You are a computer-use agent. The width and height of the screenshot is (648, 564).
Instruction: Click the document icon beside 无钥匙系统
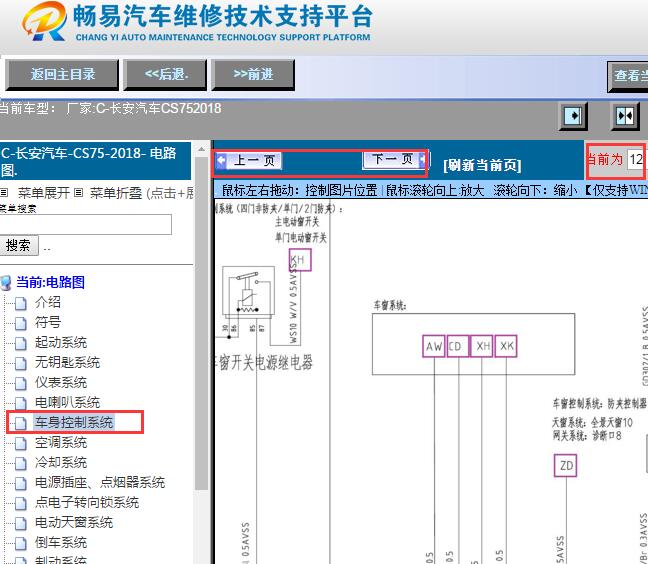pyautogui.click(x=21, y=363)
